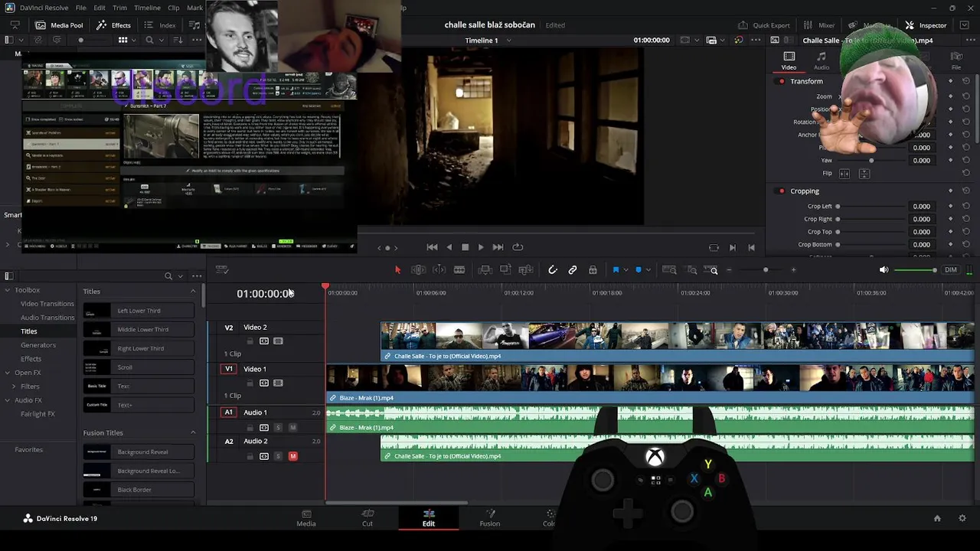
Task: Adjust the green monitor volume slider
Action: [916, 270]
